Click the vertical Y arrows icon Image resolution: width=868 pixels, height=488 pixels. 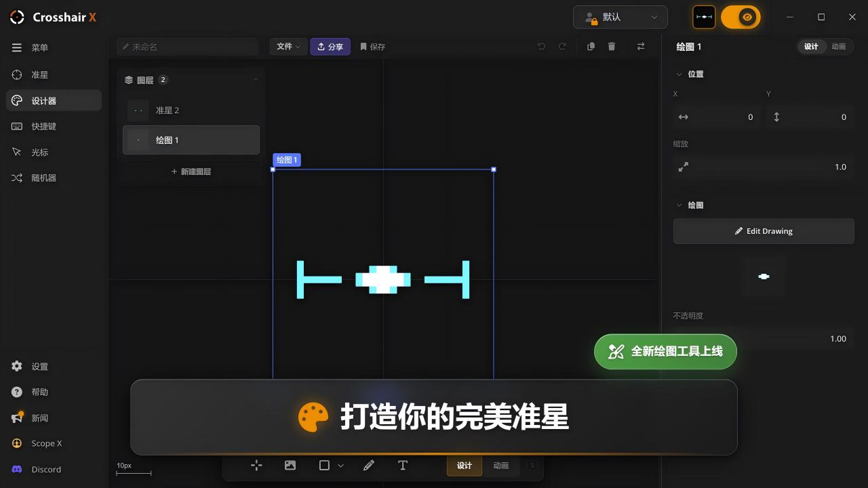[x=776, y=117]
